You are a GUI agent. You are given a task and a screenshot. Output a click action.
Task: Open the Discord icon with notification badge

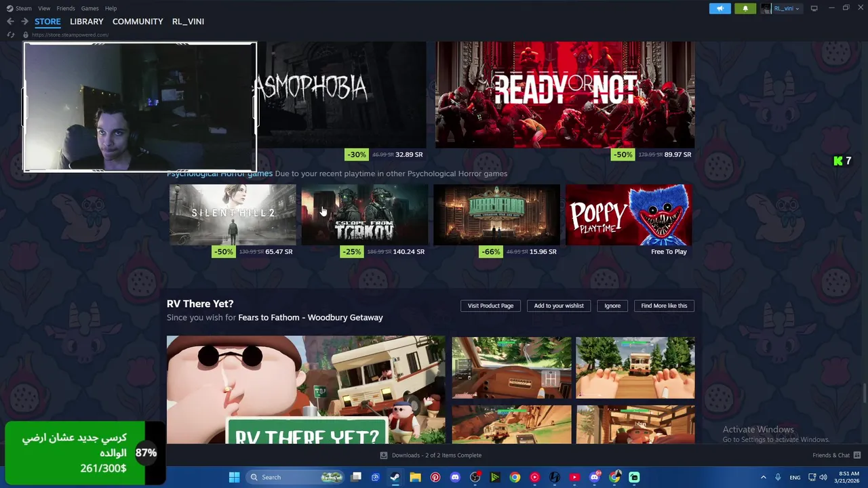point(595,477)
